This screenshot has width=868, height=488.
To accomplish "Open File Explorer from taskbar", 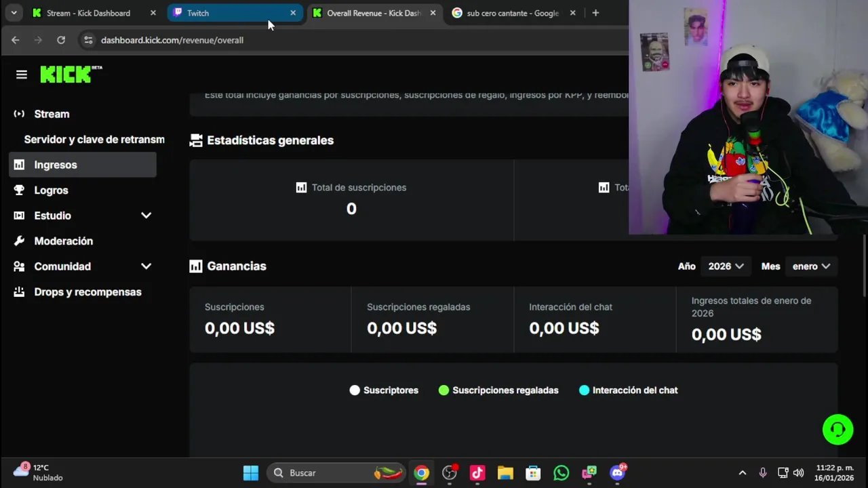I will point(505,473).
